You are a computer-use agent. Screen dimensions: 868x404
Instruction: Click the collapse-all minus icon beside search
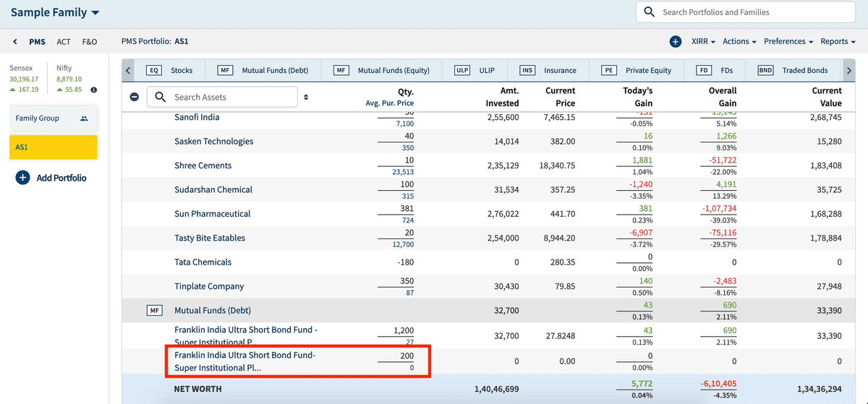135,97
